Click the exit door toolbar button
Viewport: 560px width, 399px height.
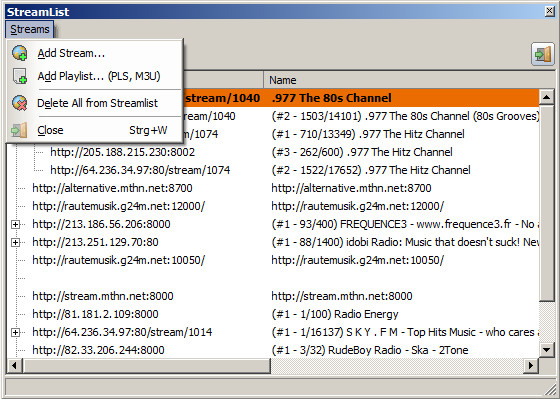(542, 54)
